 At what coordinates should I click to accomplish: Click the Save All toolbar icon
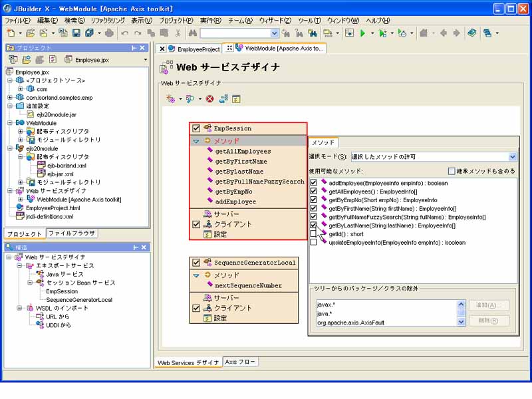pos(89,33)
